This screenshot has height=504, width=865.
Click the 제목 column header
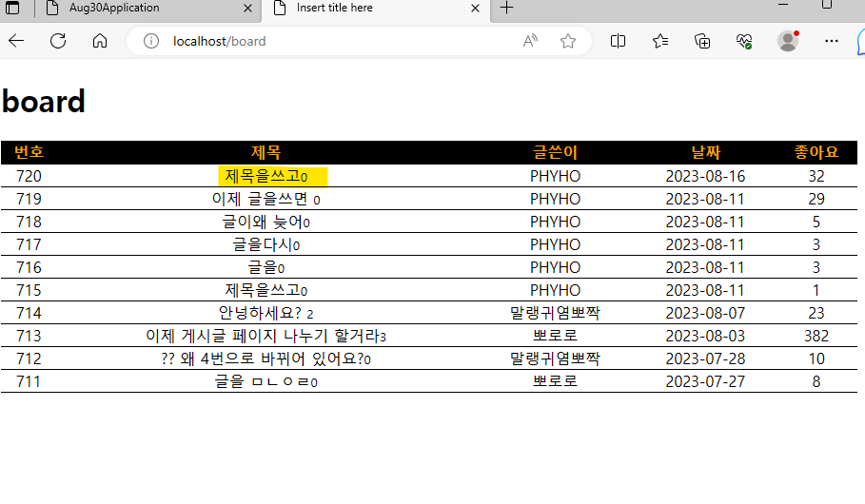[265, 152]
